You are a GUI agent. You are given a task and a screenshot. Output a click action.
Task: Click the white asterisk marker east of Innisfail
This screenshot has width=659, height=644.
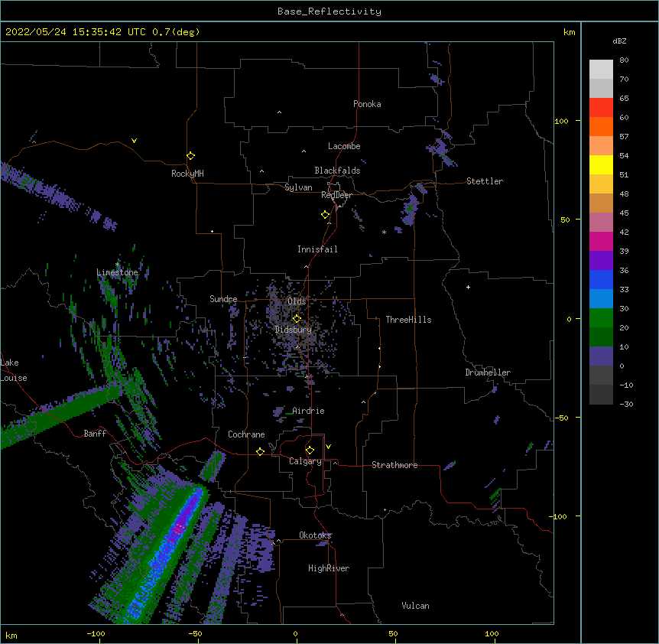tap(384, 233)
